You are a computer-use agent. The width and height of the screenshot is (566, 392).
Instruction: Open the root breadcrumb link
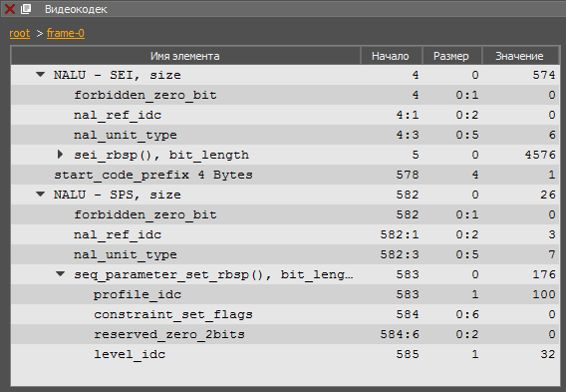[19, 33]
